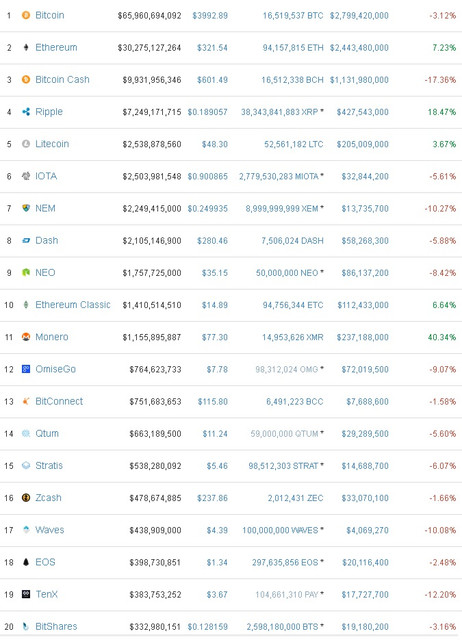Click Waves supply 100,000,000 WAVES

coord(280,530)
